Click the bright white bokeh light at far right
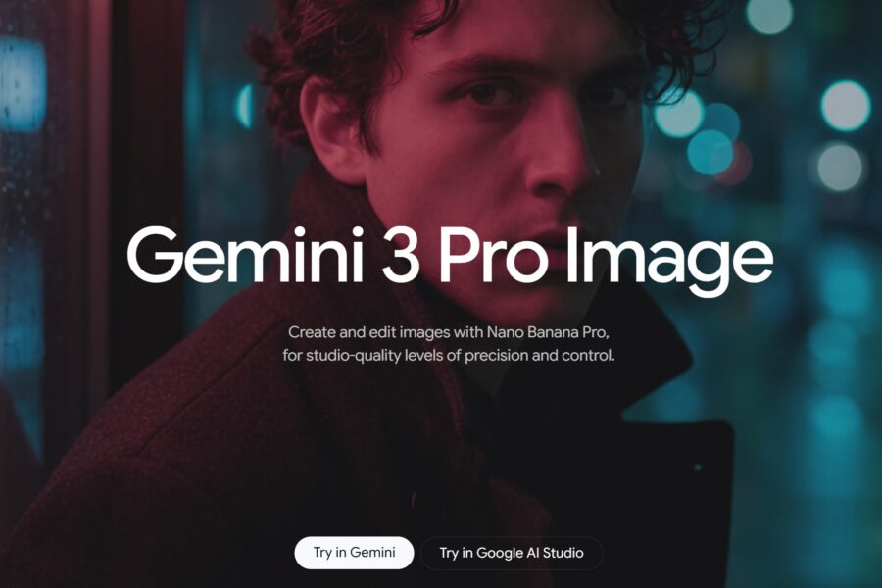The width and height of the screenshot is (882, 588). coord(846,106)
